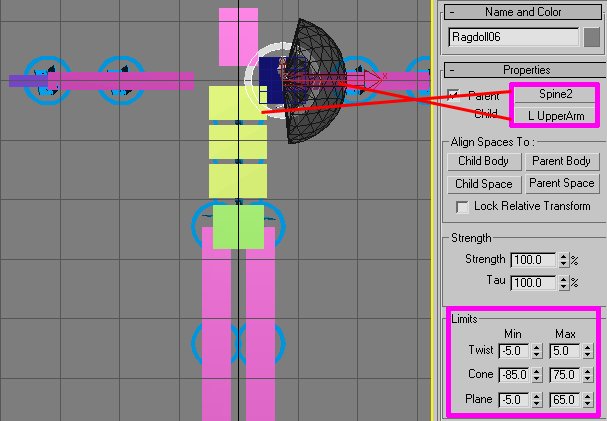This screenshot has height=421, width=607.
Task: Select the green pelvis box
Action: (238, 226)
